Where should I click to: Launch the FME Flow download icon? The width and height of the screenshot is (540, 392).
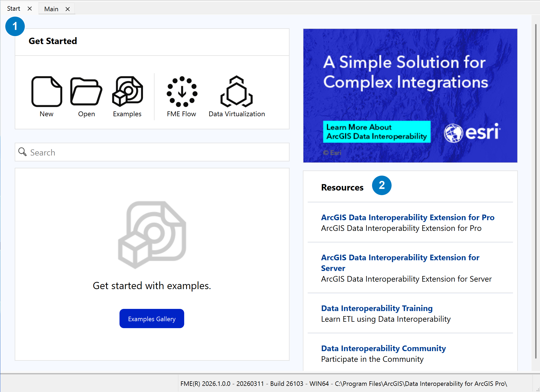coord(182,92)
